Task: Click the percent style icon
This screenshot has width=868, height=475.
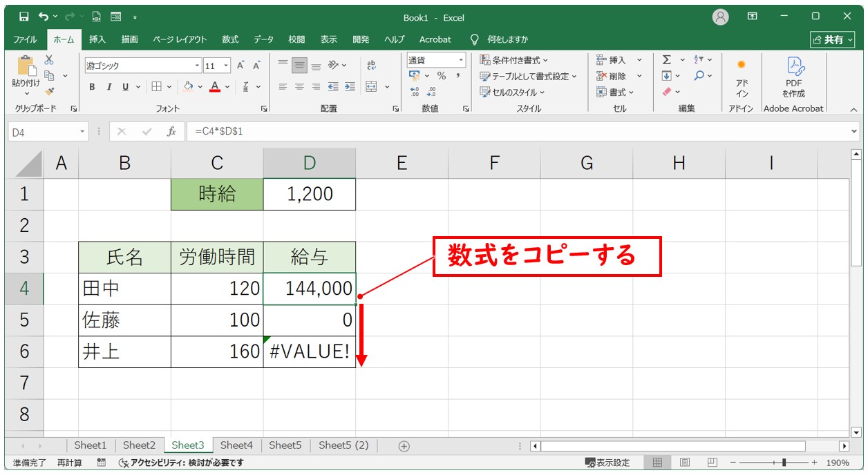Action: click(441, 76)
